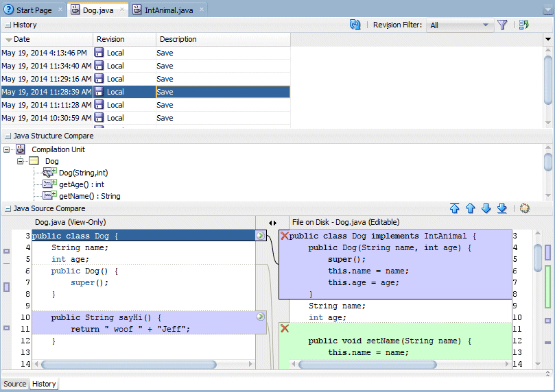Go to last difference arrow
Image resolution: width=555 pixels, height=392 pixels.
tap(502, 208)
